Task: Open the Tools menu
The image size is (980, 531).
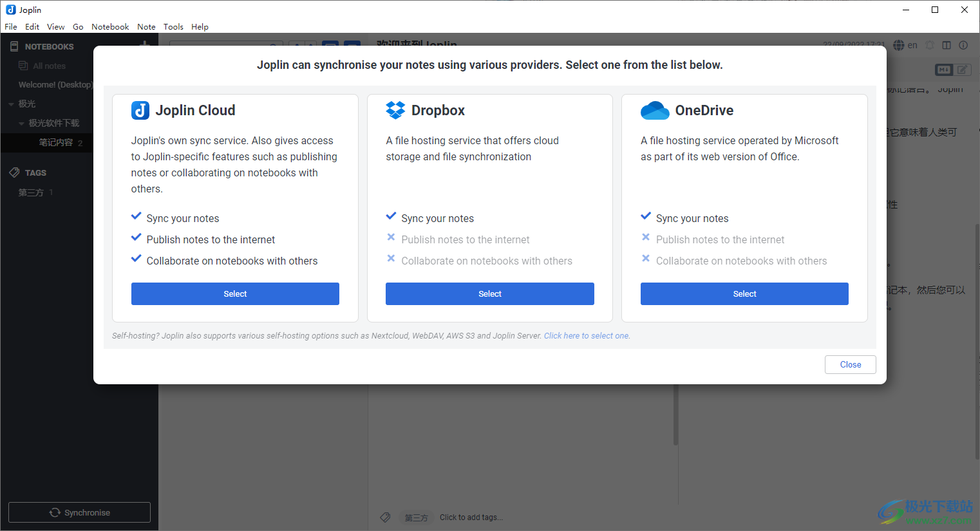Action: [x=173, y=26]
